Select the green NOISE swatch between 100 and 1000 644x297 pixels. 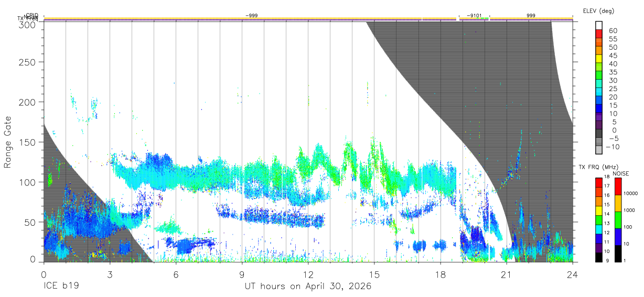click(x=618, y=219)
